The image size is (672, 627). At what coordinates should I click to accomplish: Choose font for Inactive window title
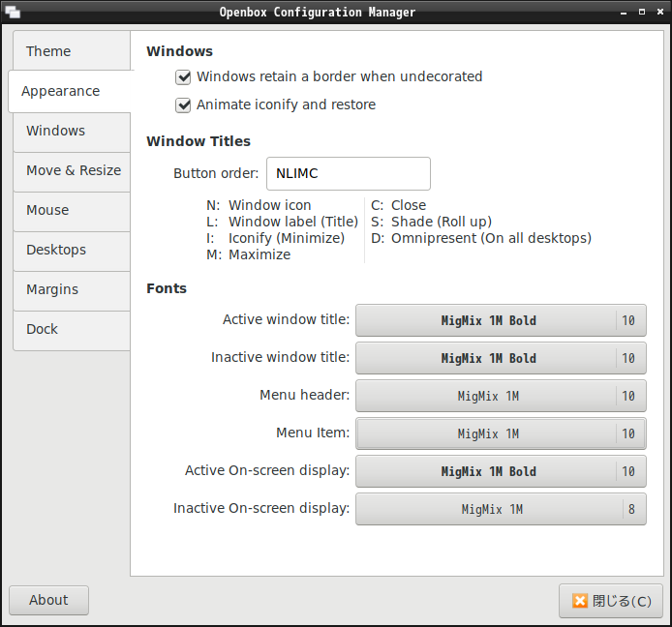(x=501, y=358)
